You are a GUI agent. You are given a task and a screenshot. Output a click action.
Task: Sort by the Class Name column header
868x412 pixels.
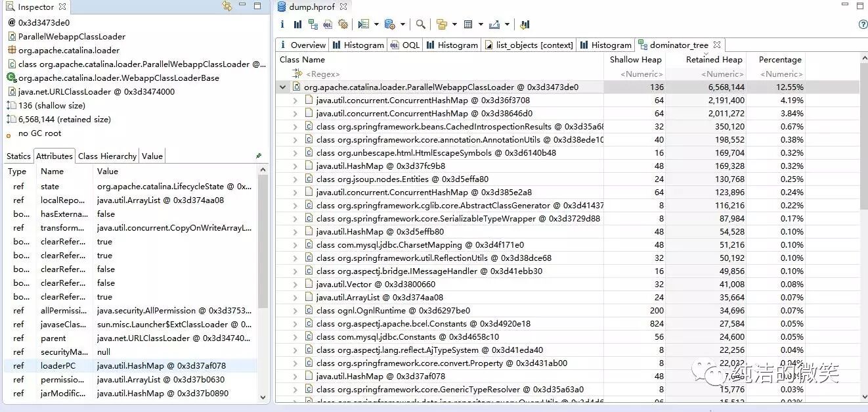pos(439,59)
